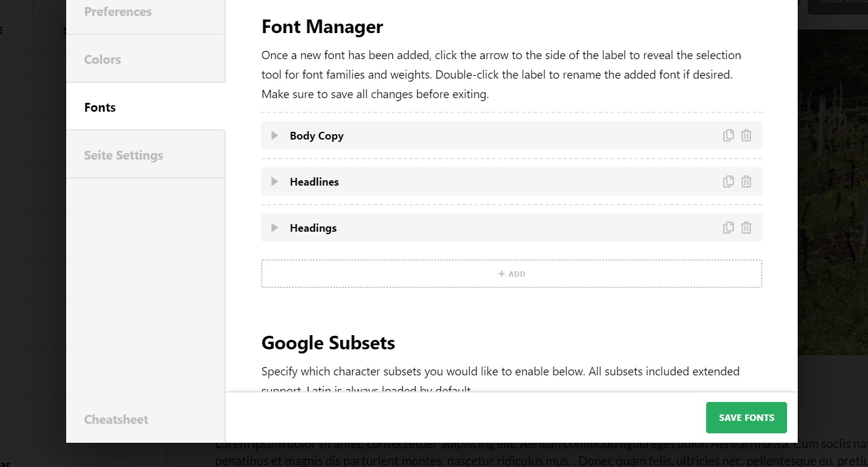Delete the Body Copy font
Viewport: 868px width, 467px height.
pos(746,135)
